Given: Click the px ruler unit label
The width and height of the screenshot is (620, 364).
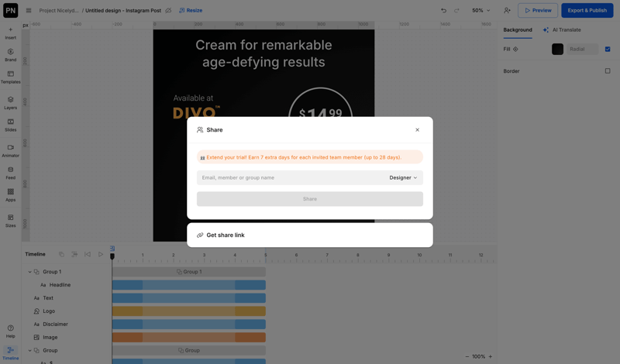Looking at the screenshot, I should pyautogui.click(x=26, y=26).
